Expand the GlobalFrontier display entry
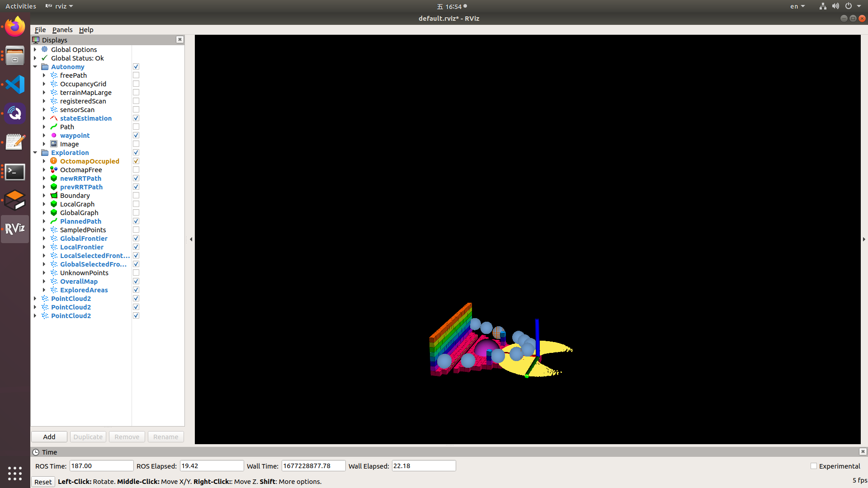This screenshot has width=868, height=488. pos(44,238)
